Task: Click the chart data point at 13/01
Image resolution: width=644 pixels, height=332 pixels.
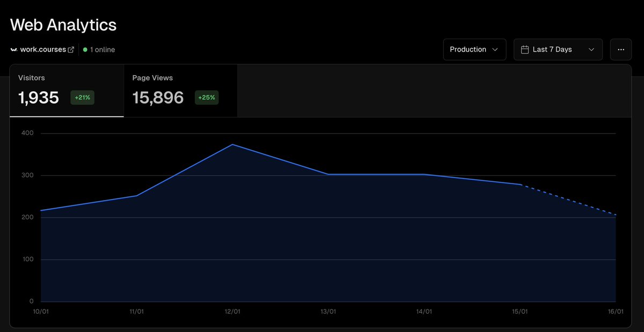Action: [x=328, y=174]
